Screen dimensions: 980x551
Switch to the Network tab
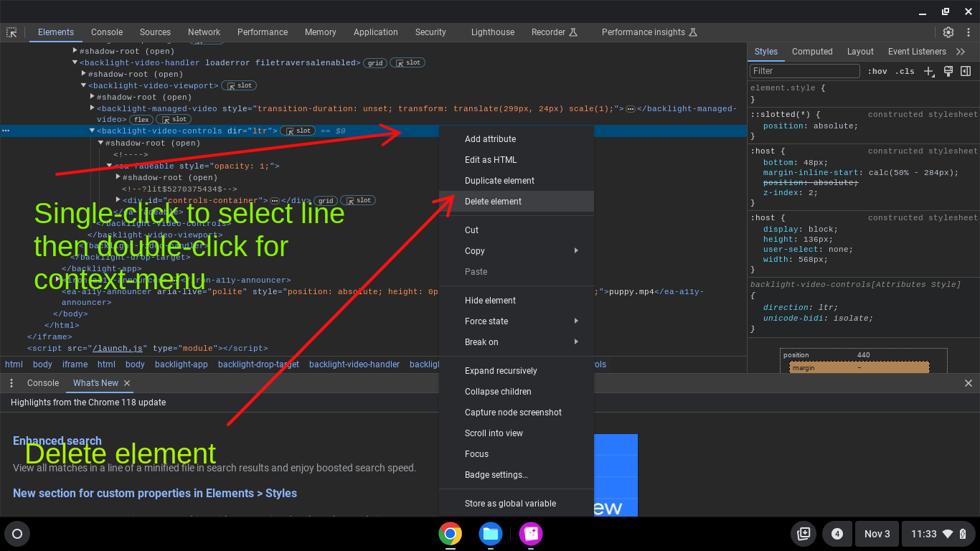point(204,32)
